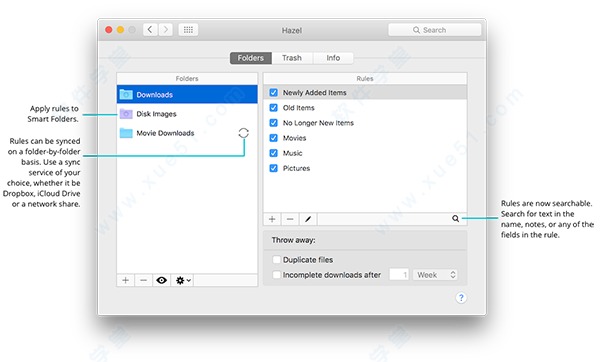Edit rule with the pencil icon
The width and height of the screenshot is (600, 362).
click(308, 219)
